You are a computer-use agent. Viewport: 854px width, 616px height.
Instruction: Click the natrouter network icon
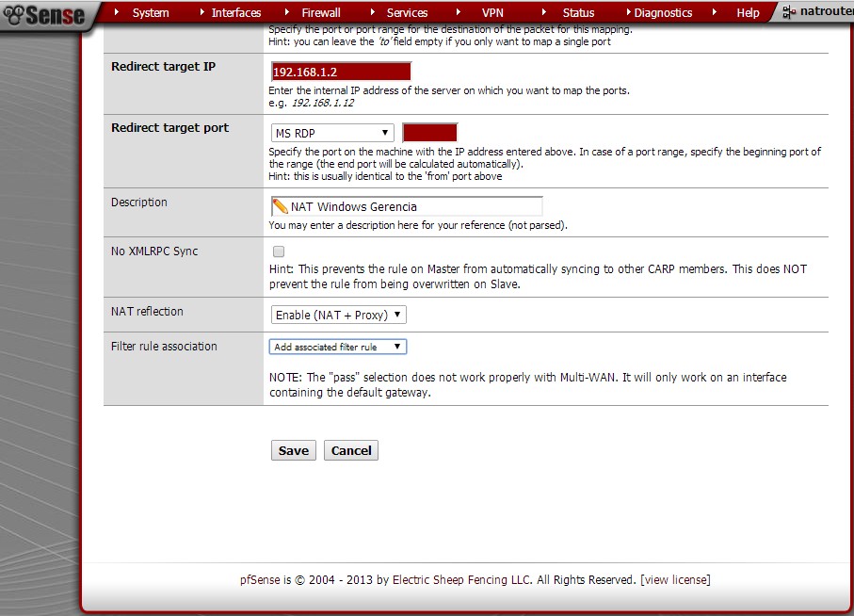click(x=789, y=13)
